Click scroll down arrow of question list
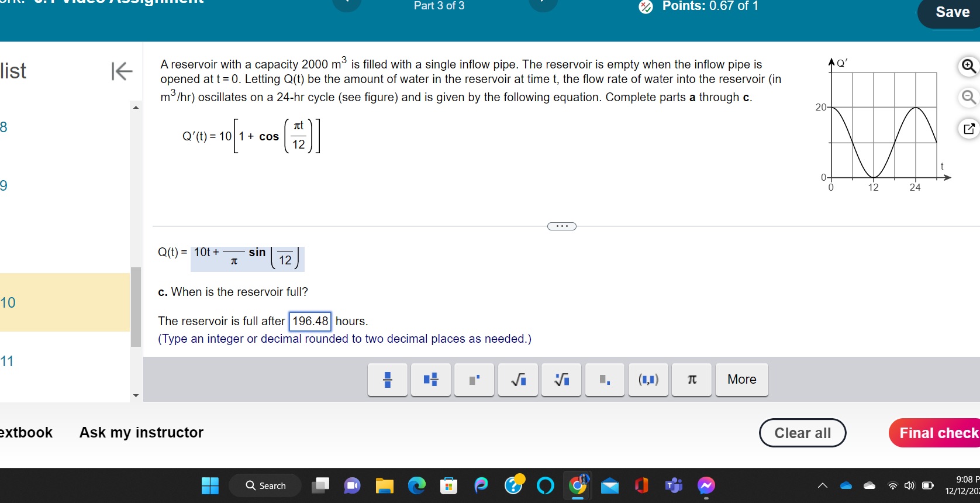The height and width of the screenshot is (503, 980). point(136,396)
